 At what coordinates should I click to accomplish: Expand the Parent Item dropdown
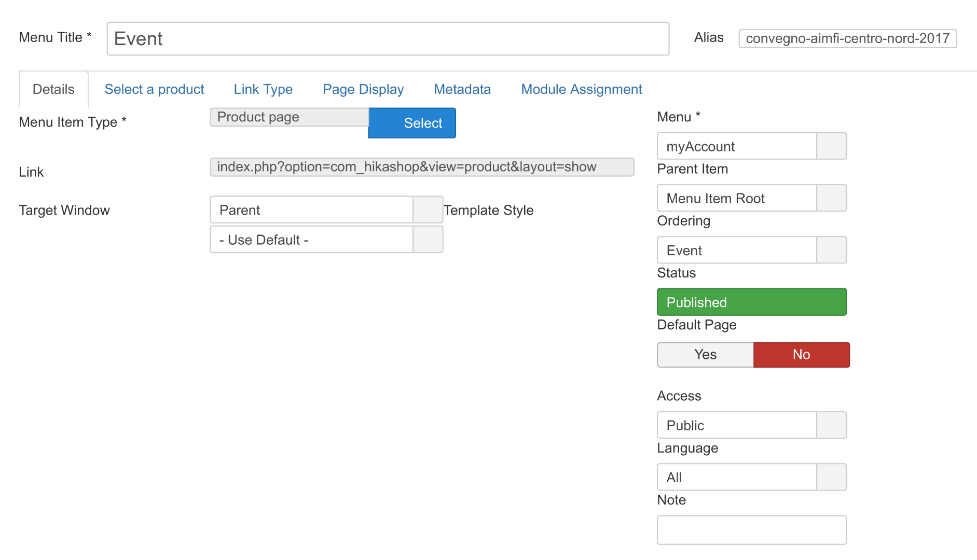pyautogui.click(x=751, y=198)
